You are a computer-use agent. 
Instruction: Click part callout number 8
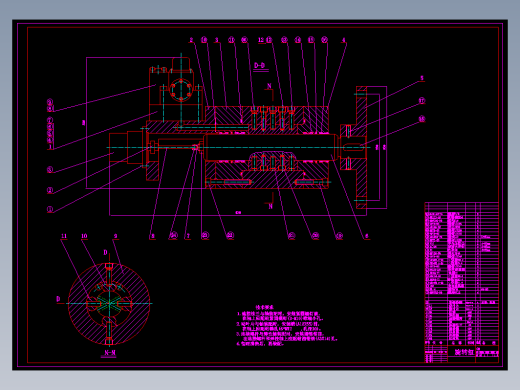coord(153,236)
